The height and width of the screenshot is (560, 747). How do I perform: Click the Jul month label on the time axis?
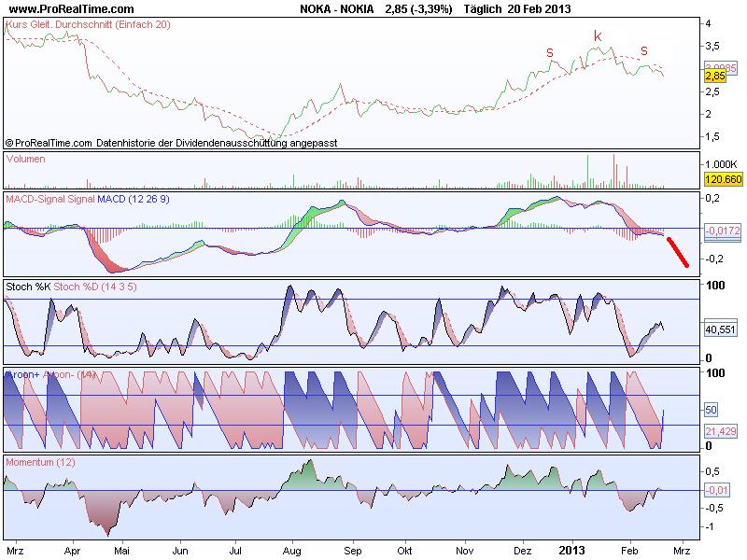235,551
